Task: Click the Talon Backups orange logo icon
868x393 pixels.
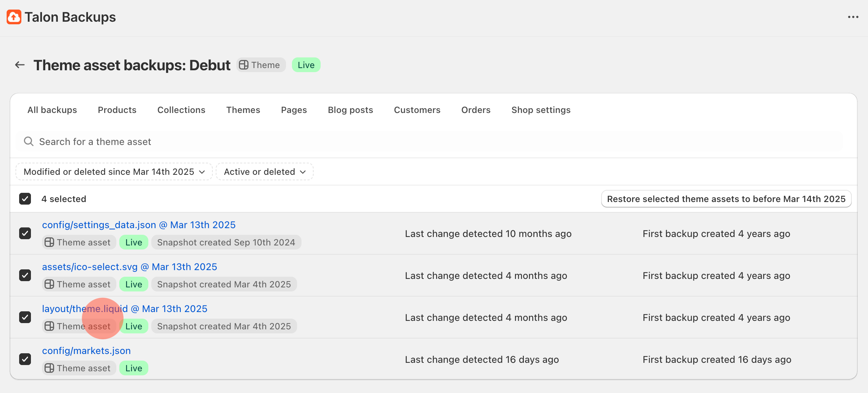Action: [x=14, y=17]
